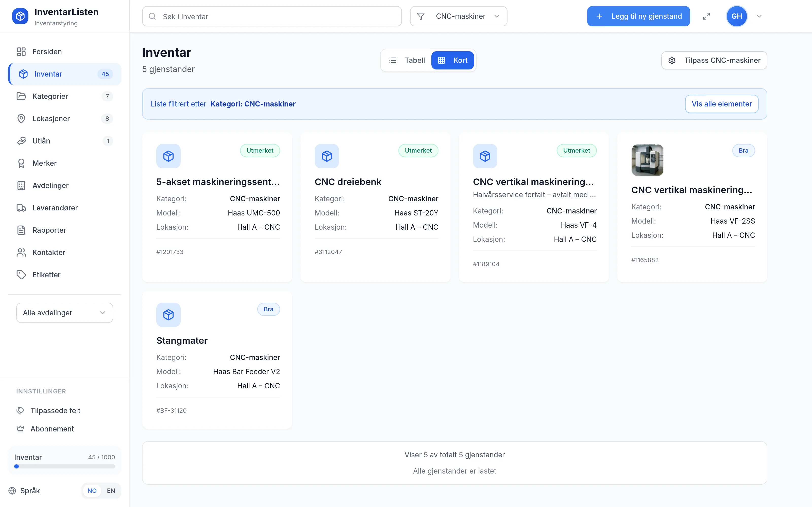Click Legg til ny gjenstand button
This screenshot has width=812, height=507.
[638, 16]
